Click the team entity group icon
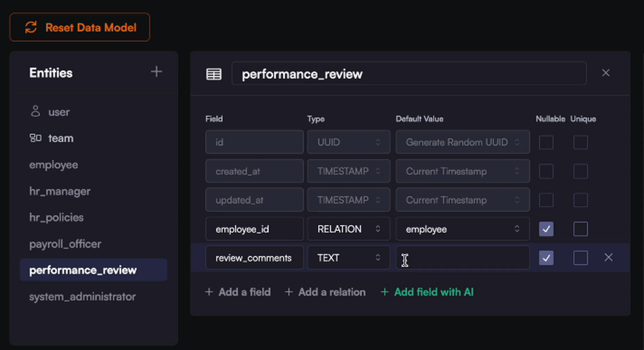Viewport: 644px width, 350px height. tap(35, 138)
